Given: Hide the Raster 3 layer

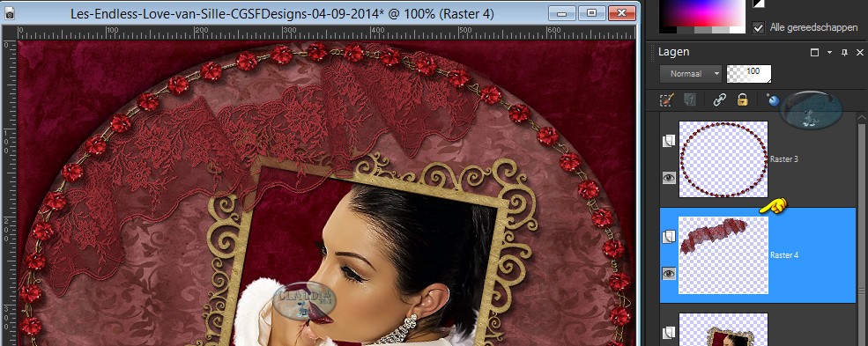Looking at the screenshot, I should 669,178.
